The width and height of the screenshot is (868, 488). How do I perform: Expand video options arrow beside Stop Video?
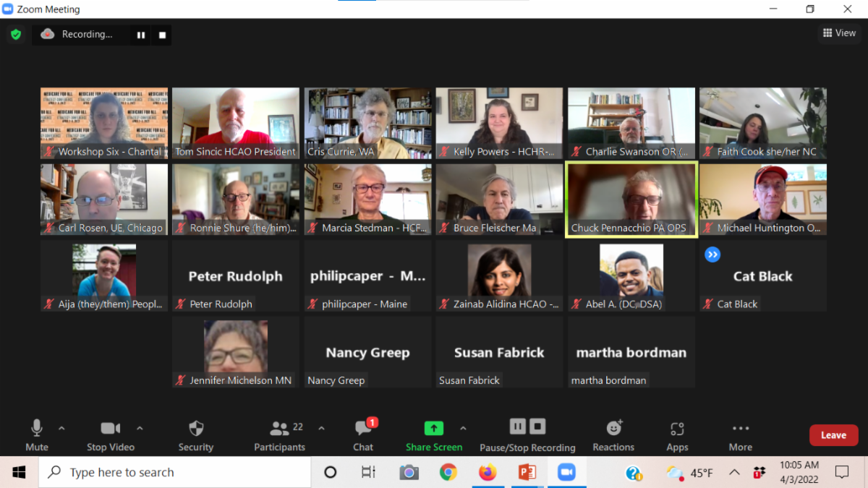coord(140,428)
